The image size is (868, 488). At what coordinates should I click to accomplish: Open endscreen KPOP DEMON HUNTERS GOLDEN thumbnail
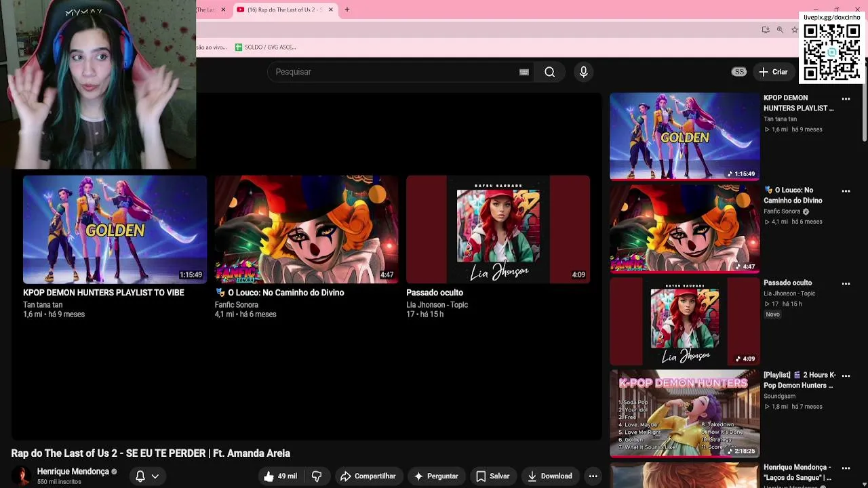[115, 230]
